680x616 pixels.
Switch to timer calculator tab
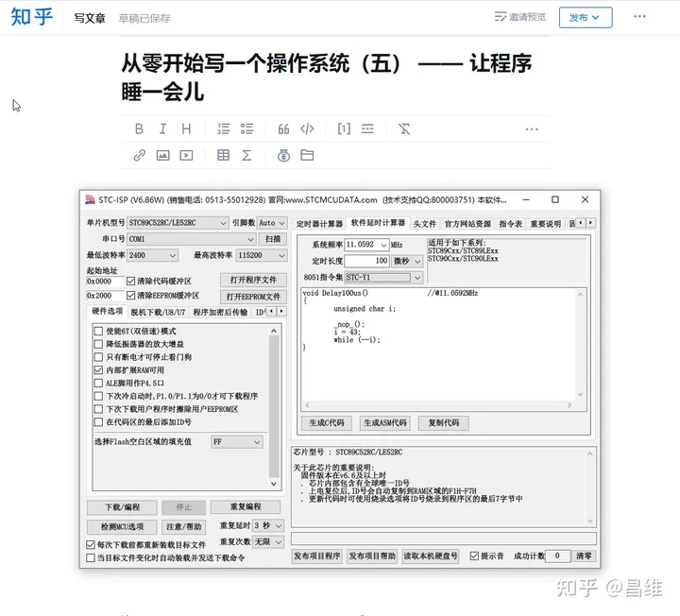(319, 224)
